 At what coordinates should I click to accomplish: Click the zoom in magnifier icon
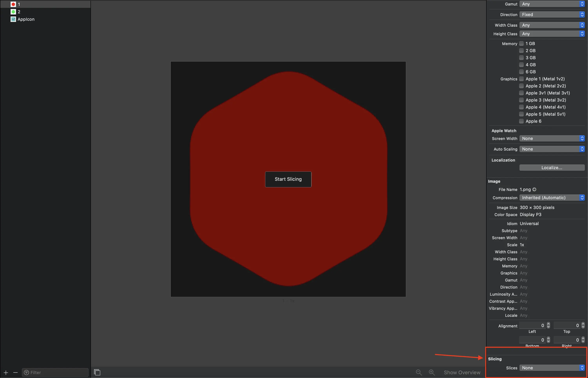click(x=432, y=372)
